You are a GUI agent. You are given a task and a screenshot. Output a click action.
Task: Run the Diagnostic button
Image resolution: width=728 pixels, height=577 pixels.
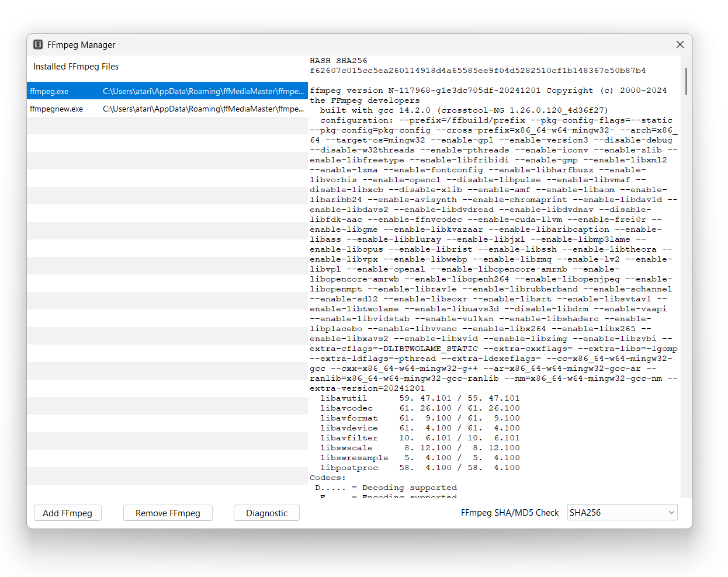[x=266, y=513]
